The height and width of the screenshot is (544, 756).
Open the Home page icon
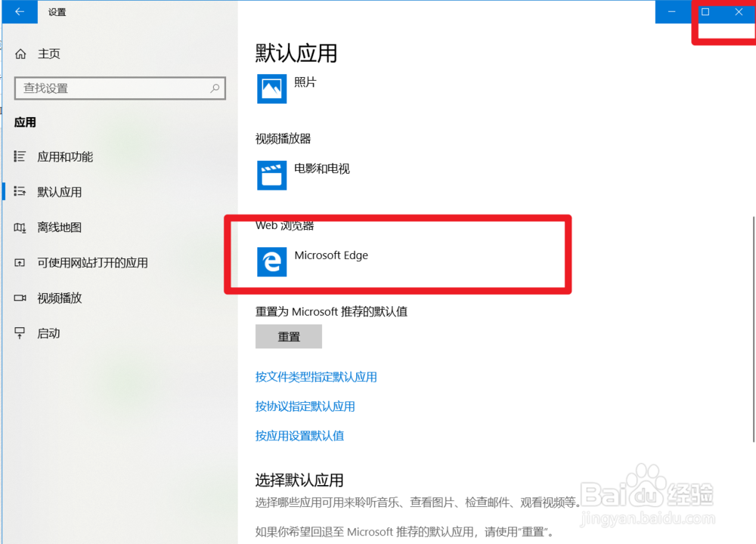20,54
